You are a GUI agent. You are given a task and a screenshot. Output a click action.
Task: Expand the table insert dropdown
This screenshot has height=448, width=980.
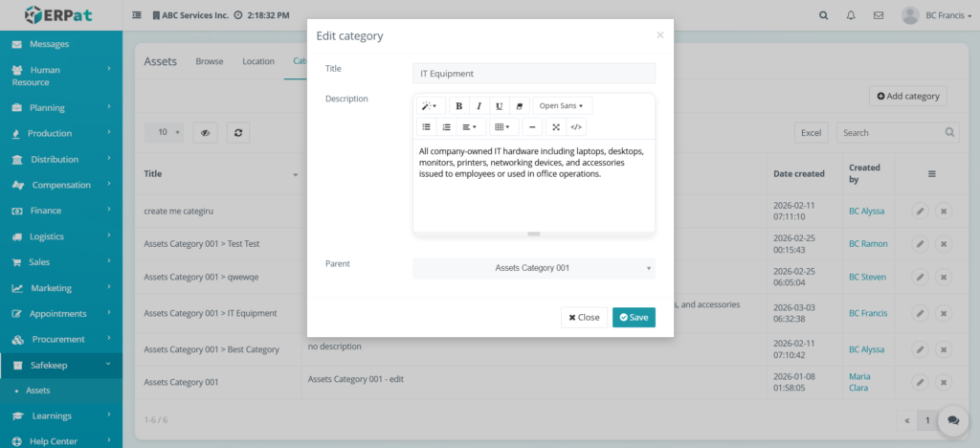(501, 127)
